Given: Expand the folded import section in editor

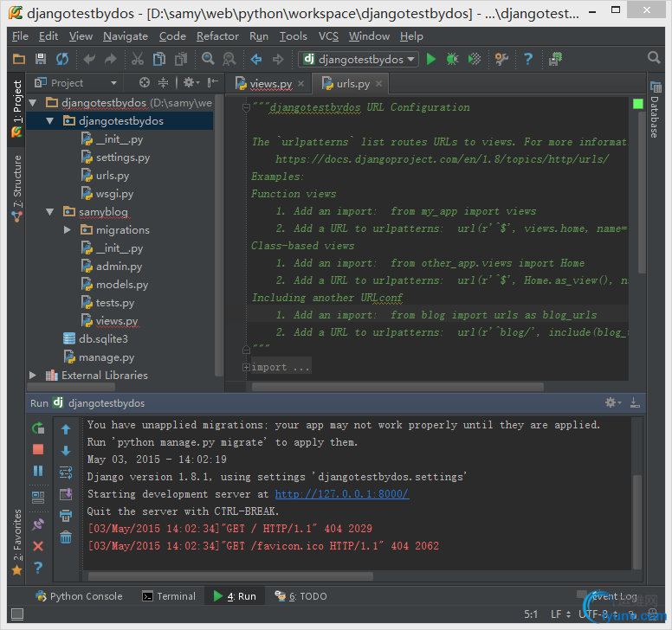Looking at the screenshot, I should click(247, 367).
